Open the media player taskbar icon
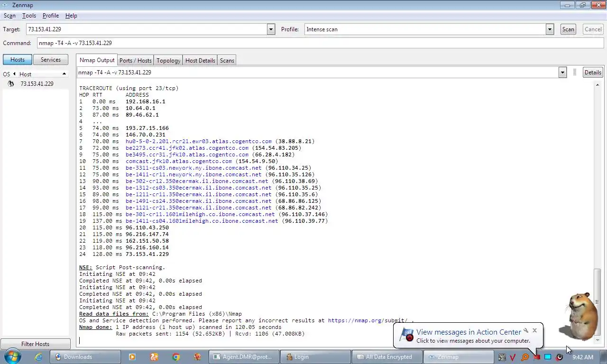This screenshot has height=364, width=607. 132,357
